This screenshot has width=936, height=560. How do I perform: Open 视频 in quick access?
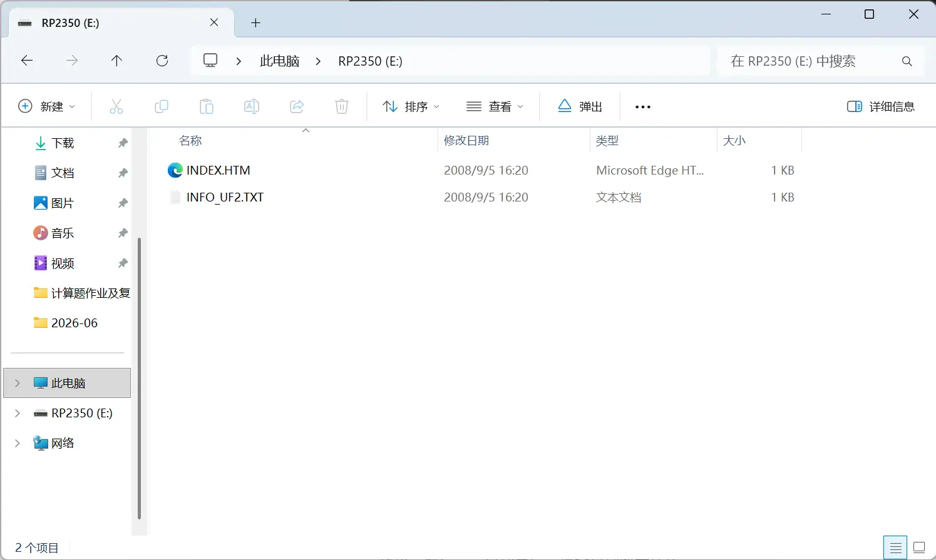pos(63,263)
